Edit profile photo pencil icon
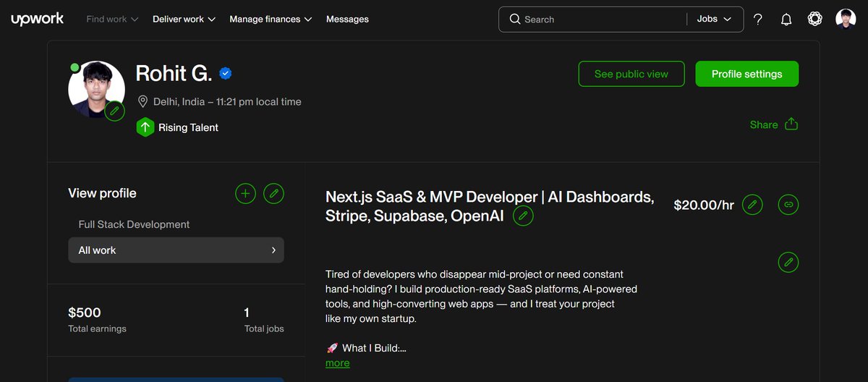Viewport: 868px width, 382px height. pos(114,112)
